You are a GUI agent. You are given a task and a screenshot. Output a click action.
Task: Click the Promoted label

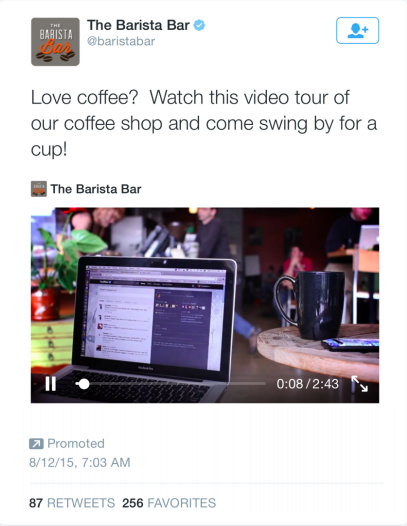pos(76,443)
